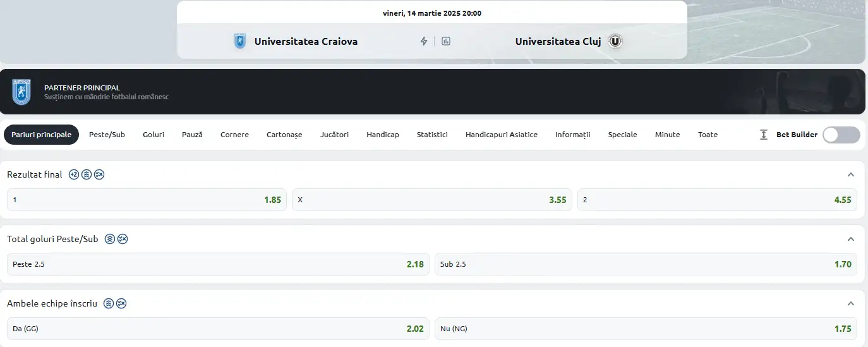The width and height of the screenshot is (868, 347).
Task: Click the Total goluri Peste/Sub market title
Action: coord(52,239)
